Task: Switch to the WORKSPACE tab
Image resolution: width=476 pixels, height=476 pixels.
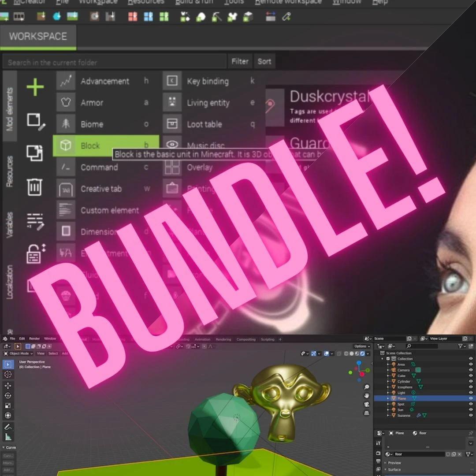Action: click(x=38, y=37)
